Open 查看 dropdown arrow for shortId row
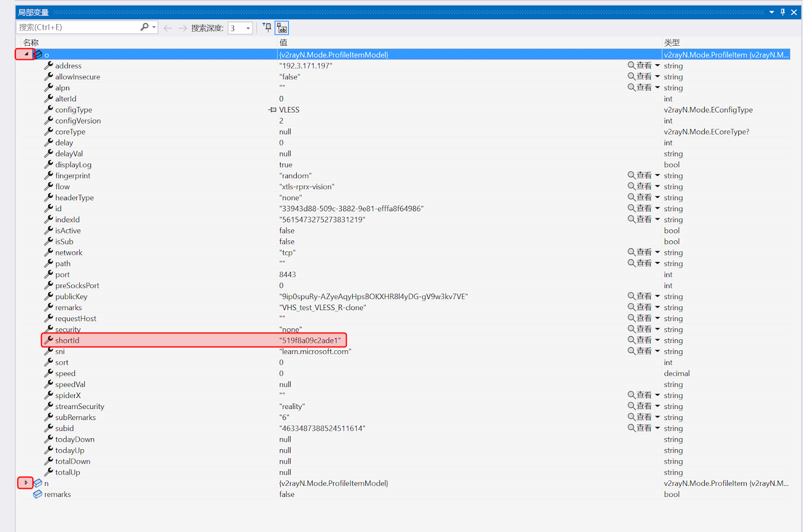803x532 pixels. (x=657, y=340)
